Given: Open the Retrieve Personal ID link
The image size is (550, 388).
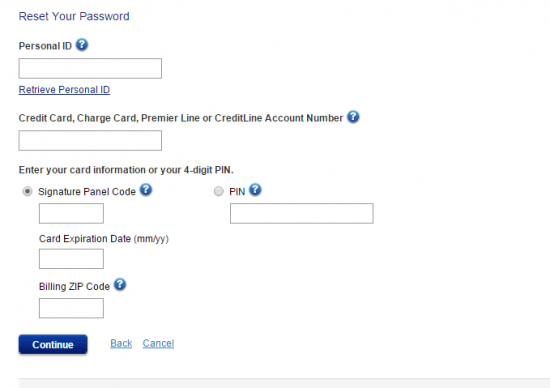Looking at the screenshot, I should [64, 90].
